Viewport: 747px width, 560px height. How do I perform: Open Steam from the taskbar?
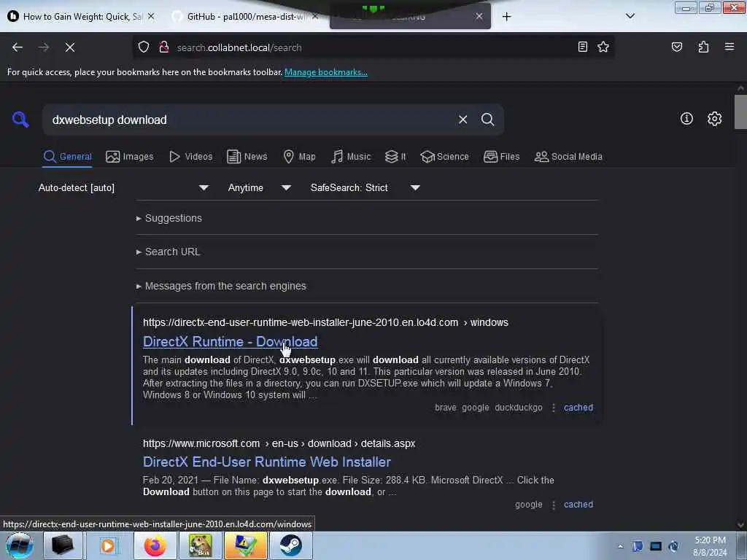tap(290, 545)
